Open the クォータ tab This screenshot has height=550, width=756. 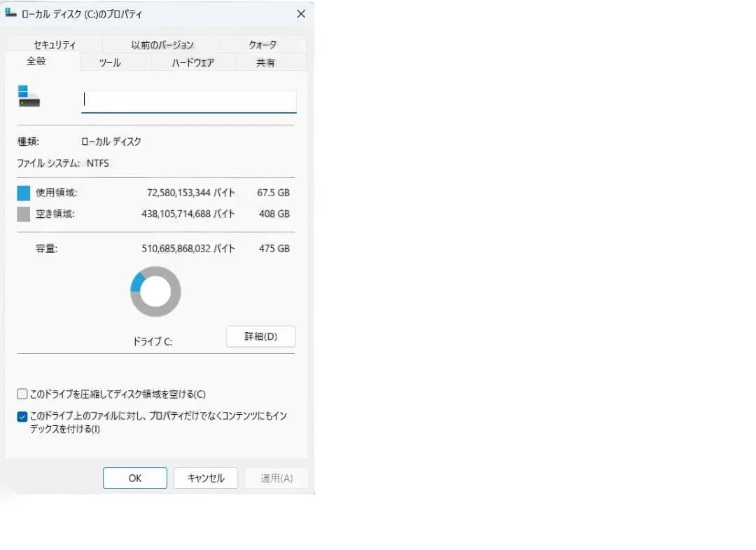[x=262, y=43]
